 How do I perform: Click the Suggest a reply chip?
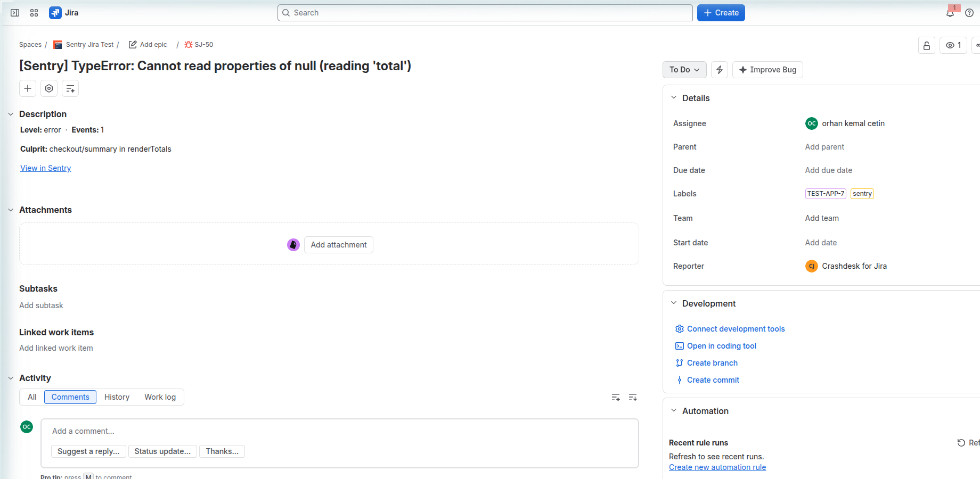pyautogui.click(x=88, y=451)
